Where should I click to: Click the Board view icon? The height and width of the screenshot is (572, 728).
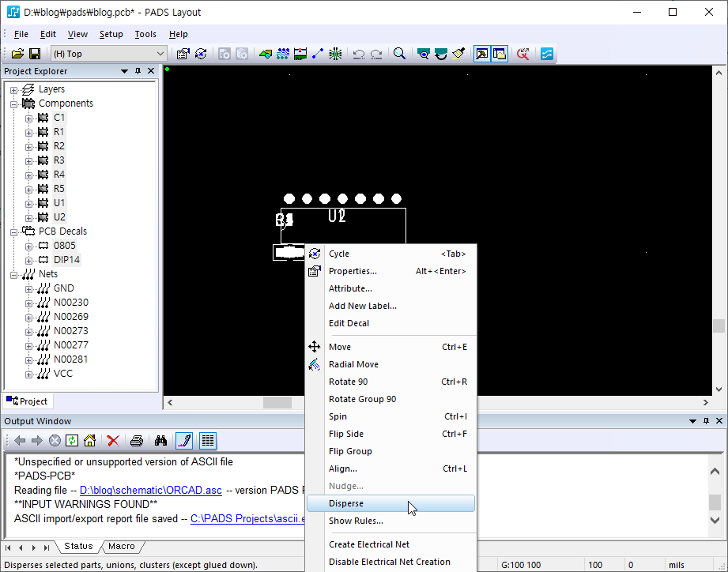(x=424, y=54)
